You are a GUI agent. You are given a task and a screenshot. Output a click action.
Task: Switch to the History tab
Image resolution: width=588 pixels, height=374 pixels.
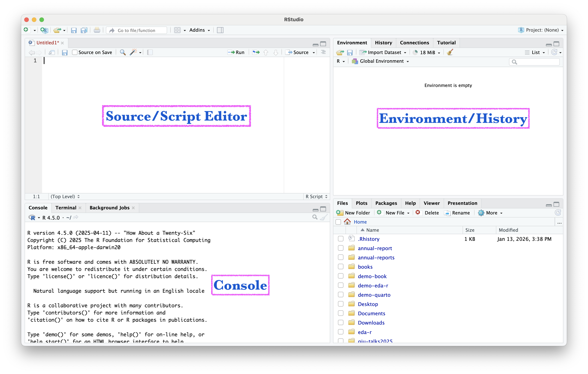tap(383, 43)
